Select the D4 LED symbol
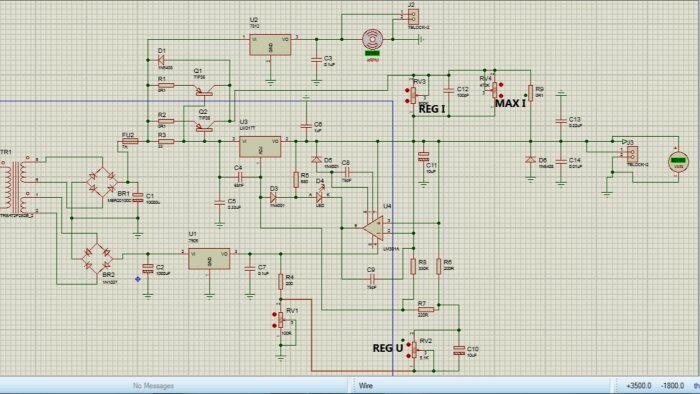This screenshot has width=700, height=394. (x=320, y=197)
